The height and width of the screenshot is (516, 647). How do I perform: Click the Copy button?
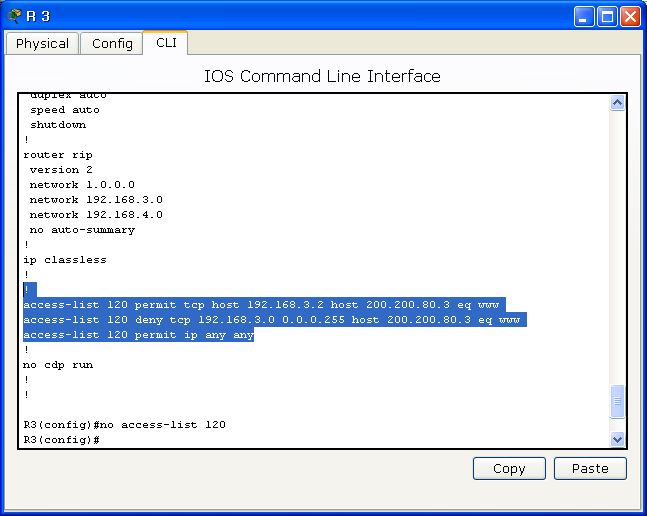509,469
